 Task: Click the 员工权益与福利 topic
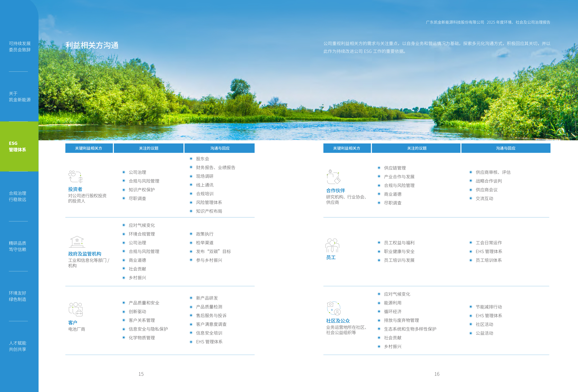[399, 243]
